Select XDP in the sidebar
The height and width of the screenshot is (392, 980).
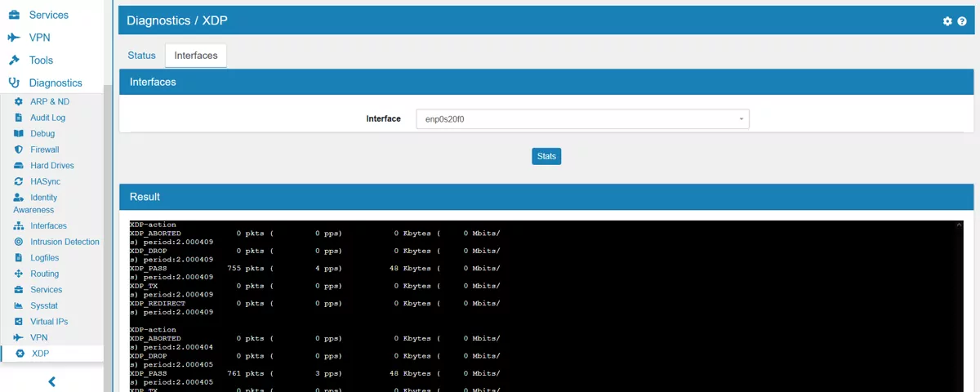(41, 354)
